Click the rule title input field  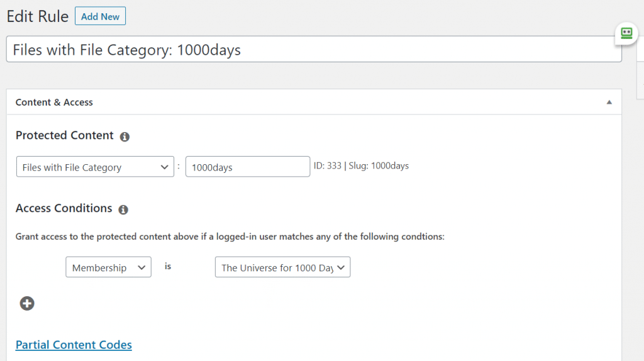click(313, 50)
